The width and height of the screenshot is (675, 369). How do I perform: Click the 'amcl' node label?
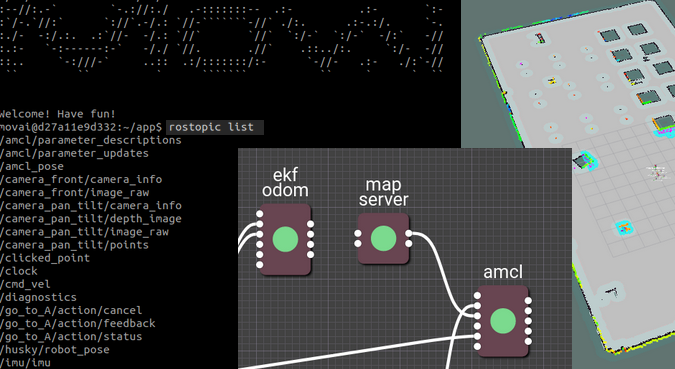(503, 272)
